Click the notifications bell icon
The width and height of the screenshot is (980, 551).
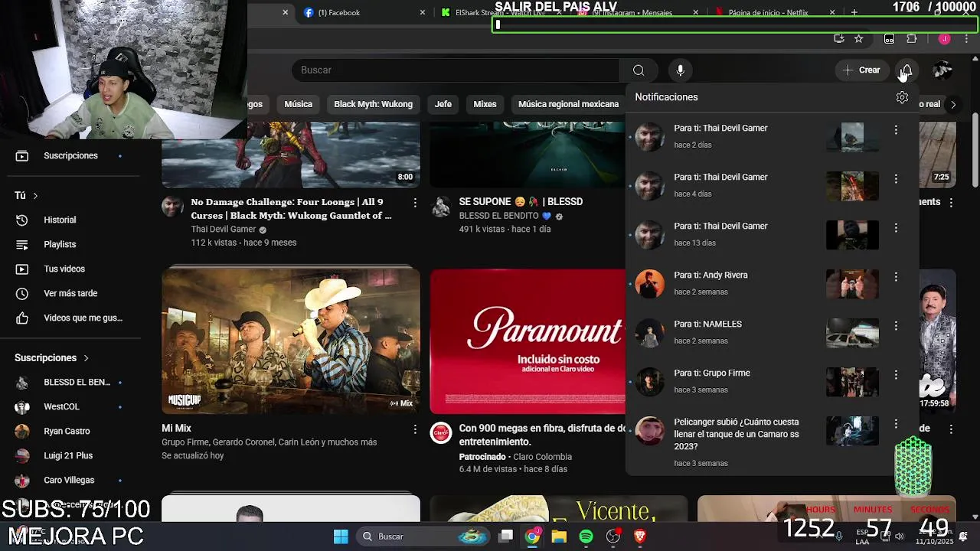[x=906, y=70]
